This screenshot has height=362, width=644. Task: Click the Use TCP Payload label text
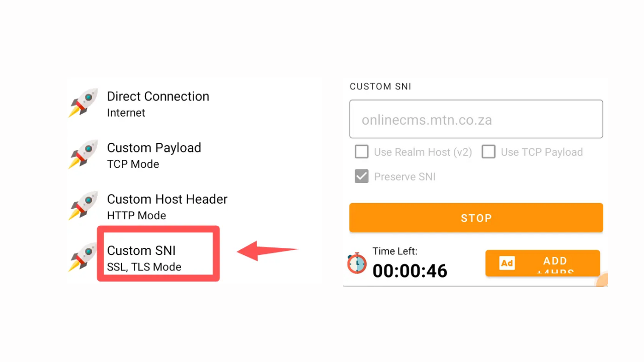542,152
